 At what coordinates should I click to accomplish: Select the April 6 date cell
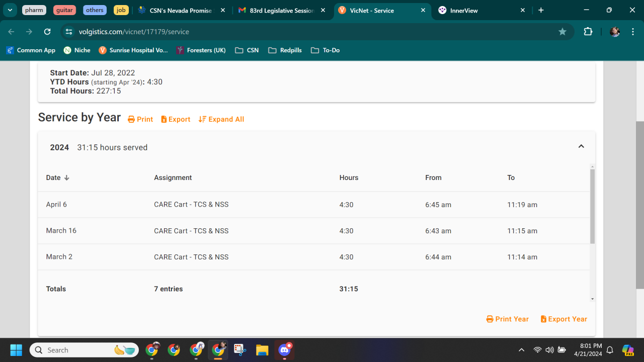point(56,205)
